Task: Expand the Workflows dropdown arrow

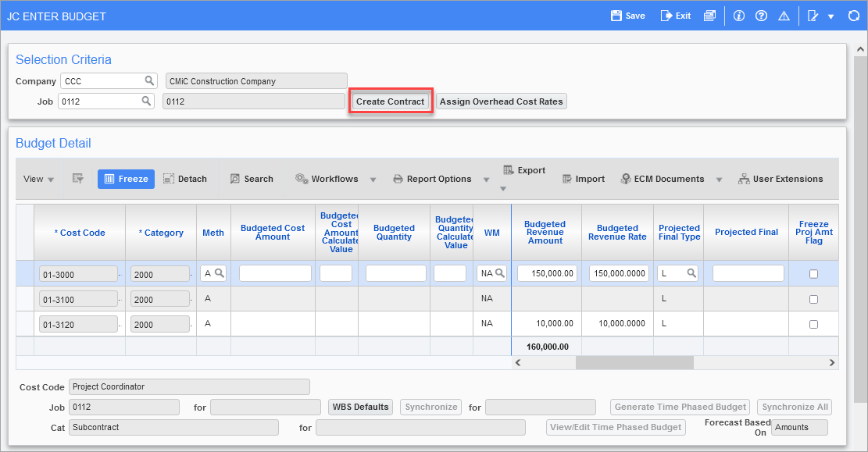Action: coord(373,180)
